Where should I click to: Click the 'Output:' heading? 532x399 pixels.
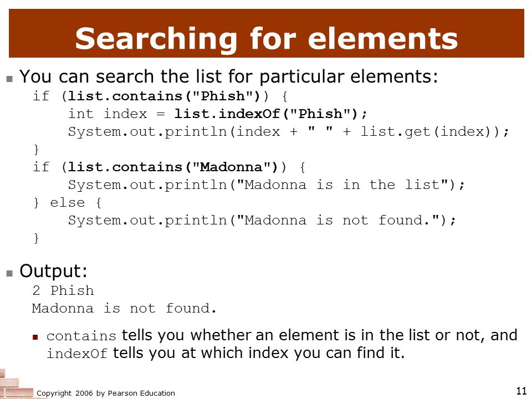pos(53,271)
